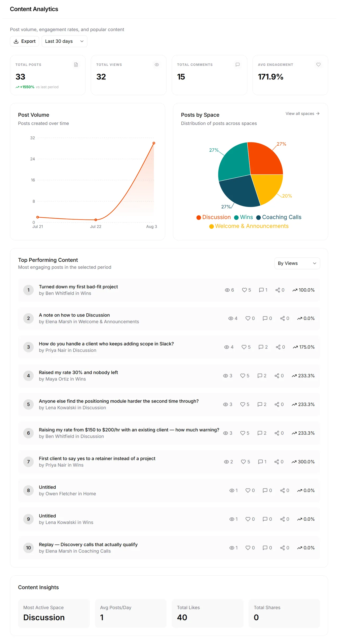
Task: Click the trending arrow icon beside 300.0% engagement
Action: pyautogui.click(x=294, y=462)
